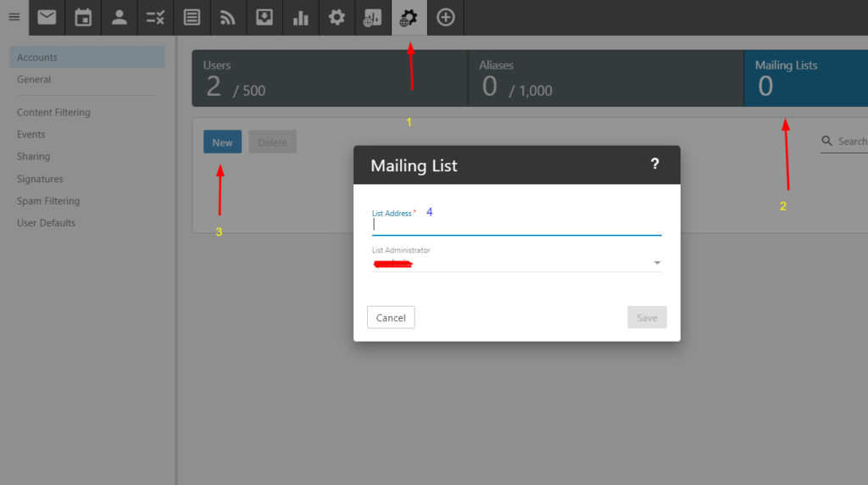Viewport: 868px width, 485px height.
Task: Open the file storage download icon
Action: tap(264, 17)
